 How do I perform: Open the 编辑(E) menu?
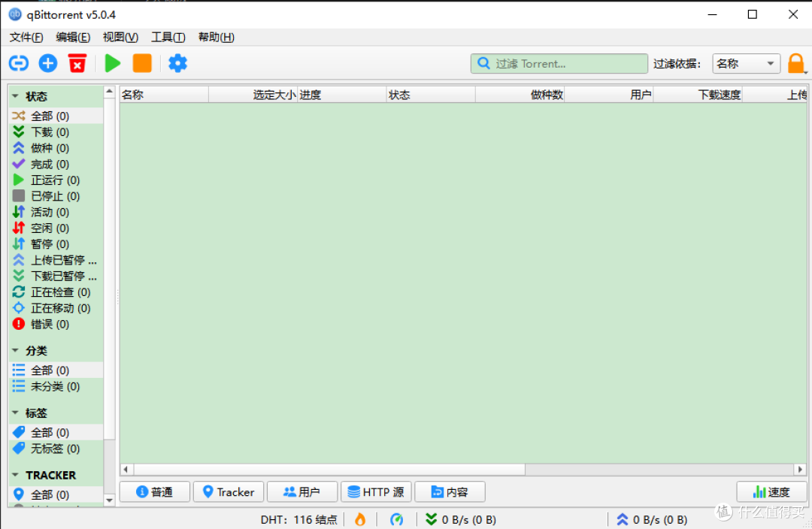click(x=73, y=38)
